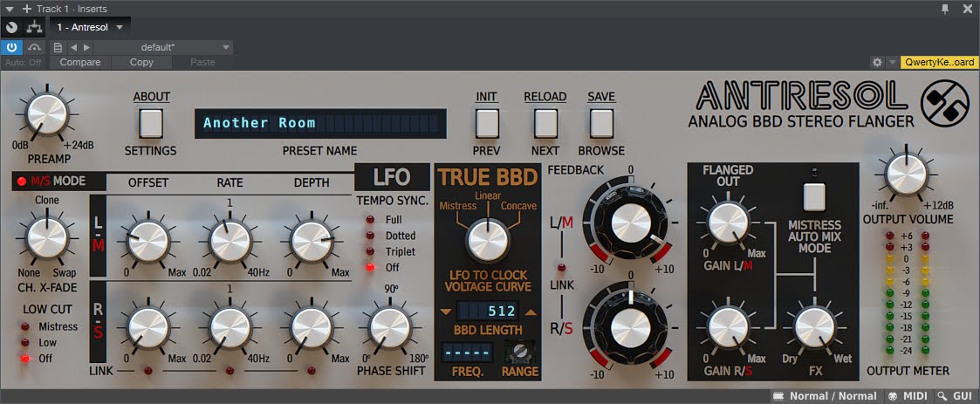The width and height of the screenshot is (980, 404).
Task: Select Triplet tempo sync LED
Action: [x=371, y=251]
